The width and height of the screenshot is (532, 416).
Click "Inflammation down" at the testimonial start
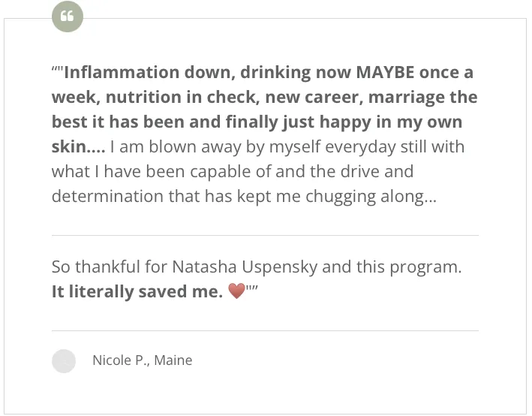pos(132,73)
